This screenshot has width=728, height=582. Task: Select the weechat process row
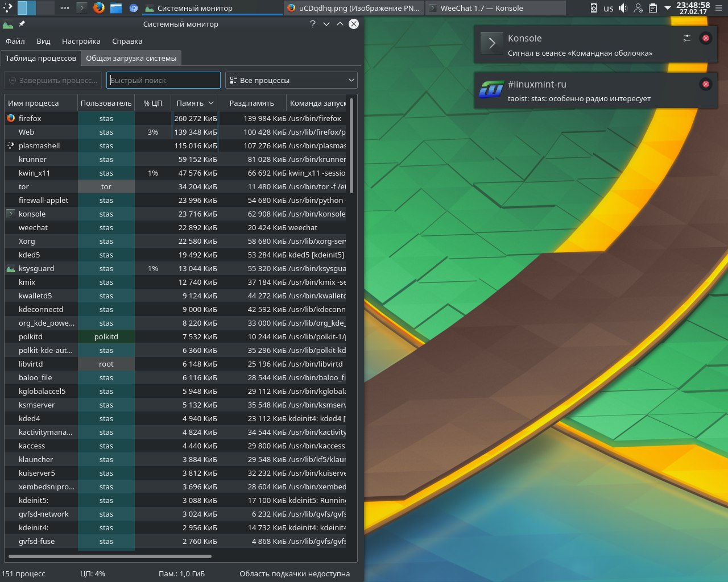click(x=176, y=227)
